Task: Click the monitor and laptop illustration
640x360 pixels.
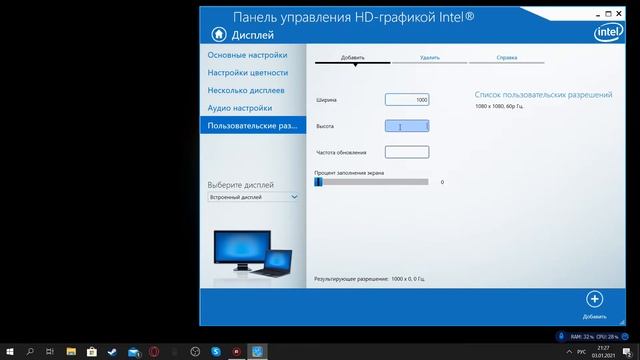Action: click(253, 254)
